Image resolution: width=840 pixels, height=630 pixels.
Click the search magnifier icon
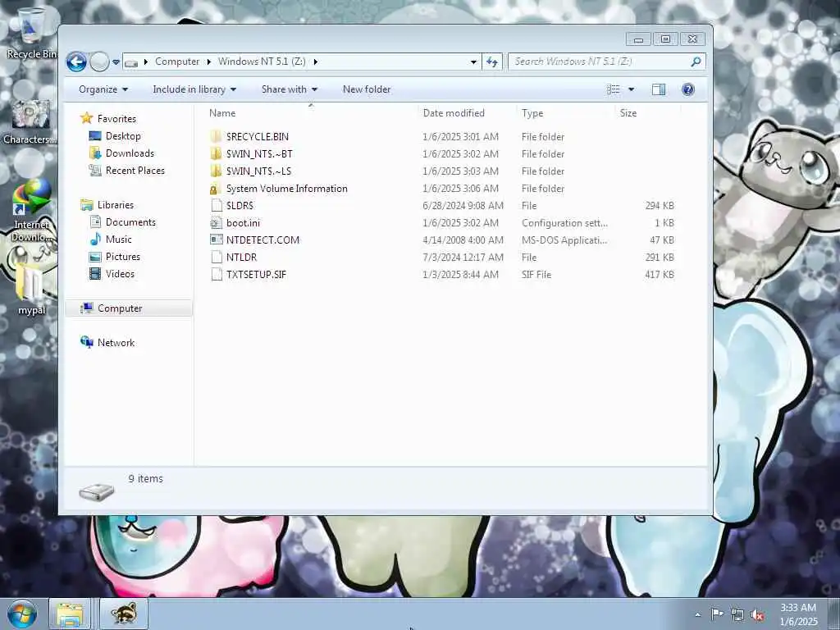tap(696, 62)
